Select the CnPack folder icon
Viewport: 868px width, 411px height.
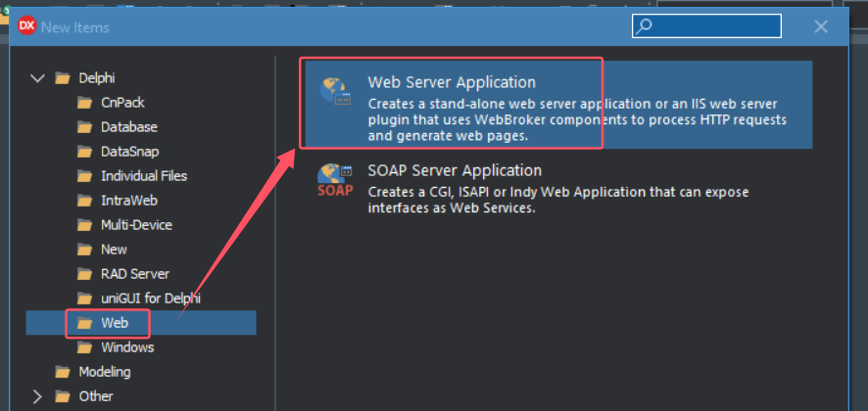(84, 103)
